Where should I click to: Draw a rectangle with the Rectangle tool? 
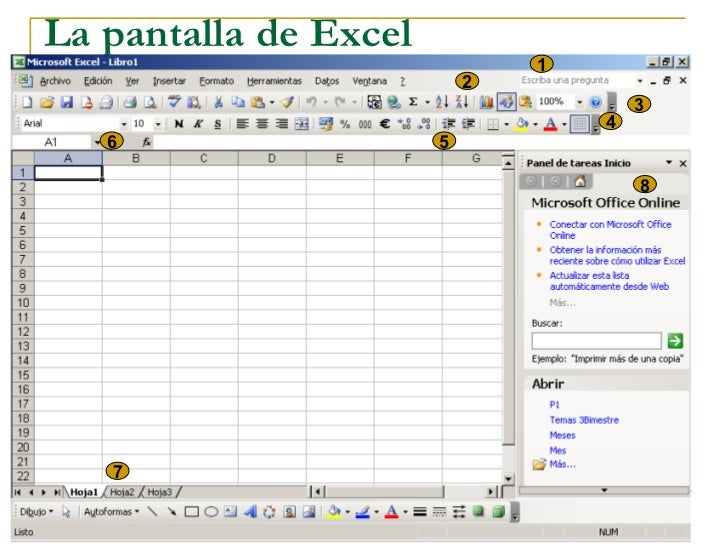(191, 512)
